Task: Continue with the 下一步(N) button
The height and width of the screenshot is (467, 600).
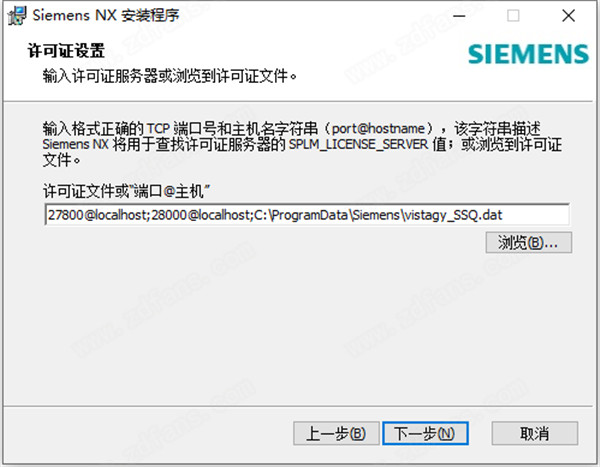Action: (x=425, y=433)
